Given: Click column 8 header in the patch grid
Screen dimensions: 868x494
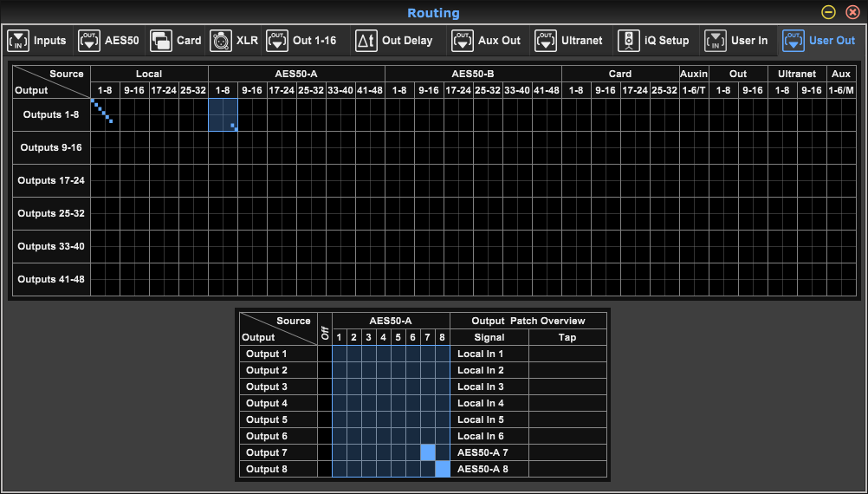Looking at the screenshot, I should pyautogui.click(x=443, y=337).
